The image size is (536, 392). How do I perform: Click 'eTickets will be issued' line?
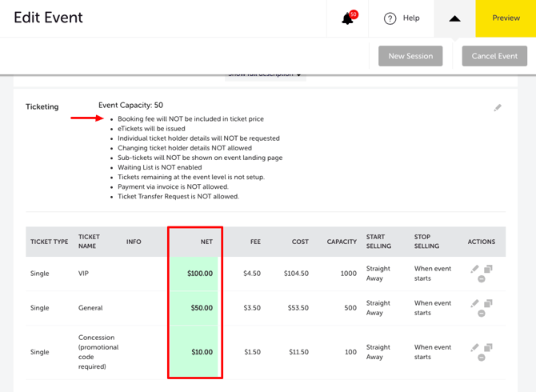pyautogui.click(x=151, y=129)
